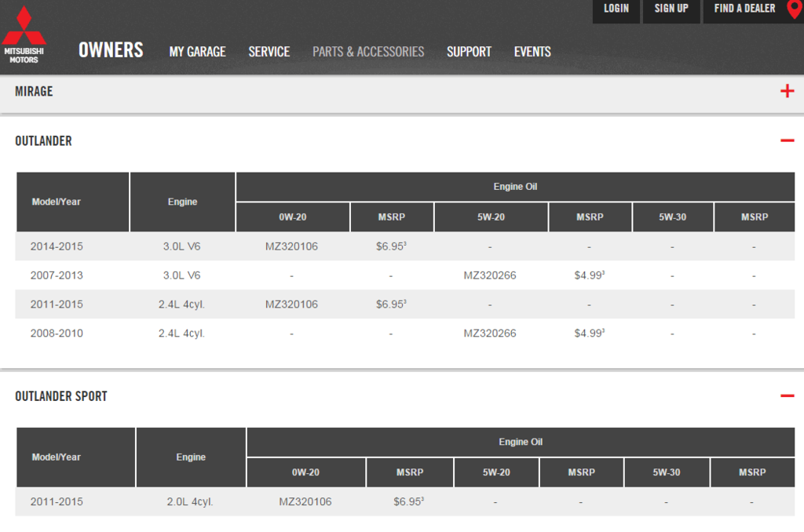
Task: Click the $6.95 price in the 2014-2015 row
Action: click(x=391, y=246)
